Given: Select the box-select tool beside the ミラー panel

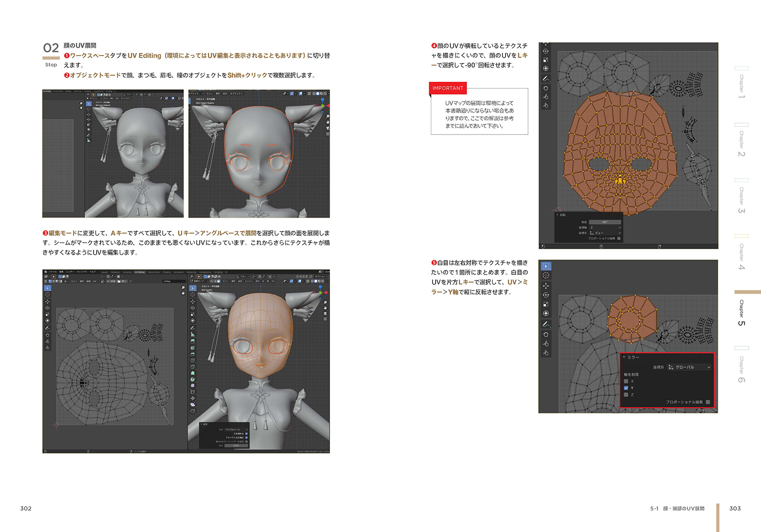Looking at the screenshot, I should click(x=546, y=266).
